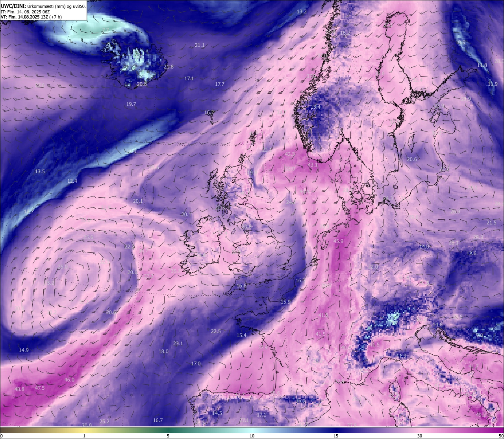The image size is (504, 439).
Task: Click the 13.4 value over southern Norway
Action: tap(315, 107)
